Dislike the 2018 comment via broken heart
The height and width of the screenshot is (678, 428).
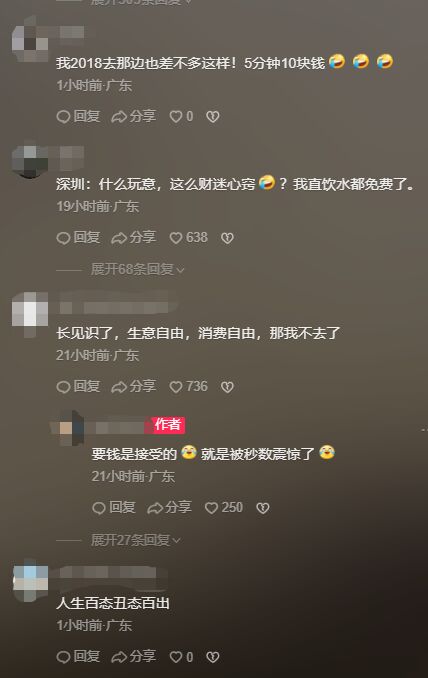pyautogui.click(x=213, y=116)
